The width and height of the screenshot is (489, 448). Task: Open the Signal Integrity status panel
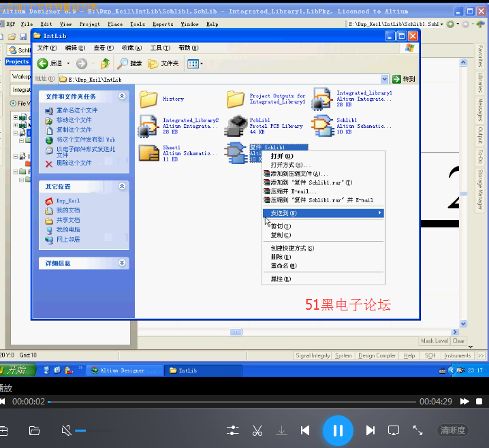coord(313,355)
